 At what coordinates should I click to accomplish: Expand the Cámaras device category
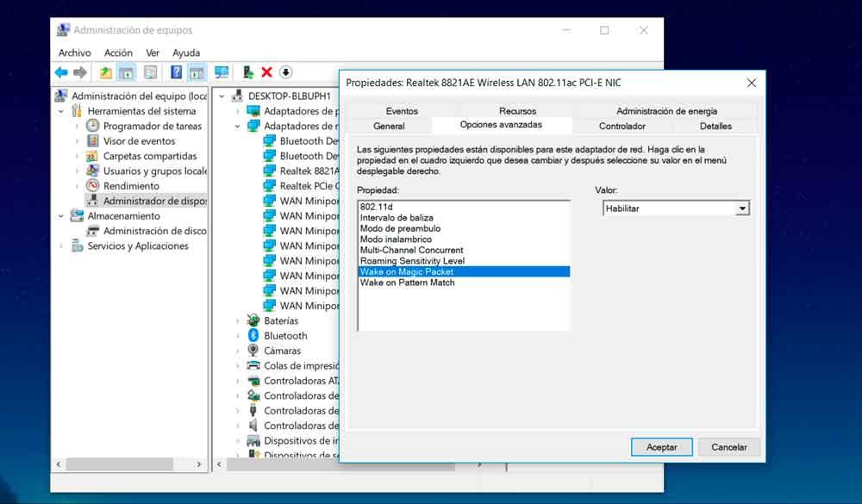point(238,351)
